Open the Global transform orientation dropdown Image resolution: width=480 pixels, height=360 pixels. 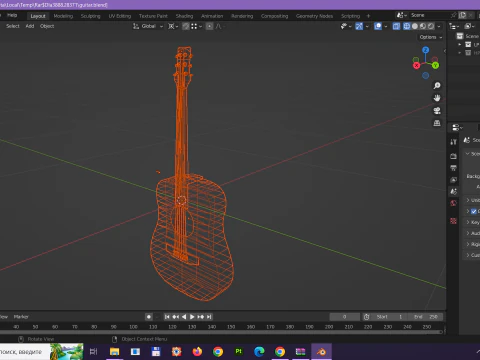[x=148, y=26]
